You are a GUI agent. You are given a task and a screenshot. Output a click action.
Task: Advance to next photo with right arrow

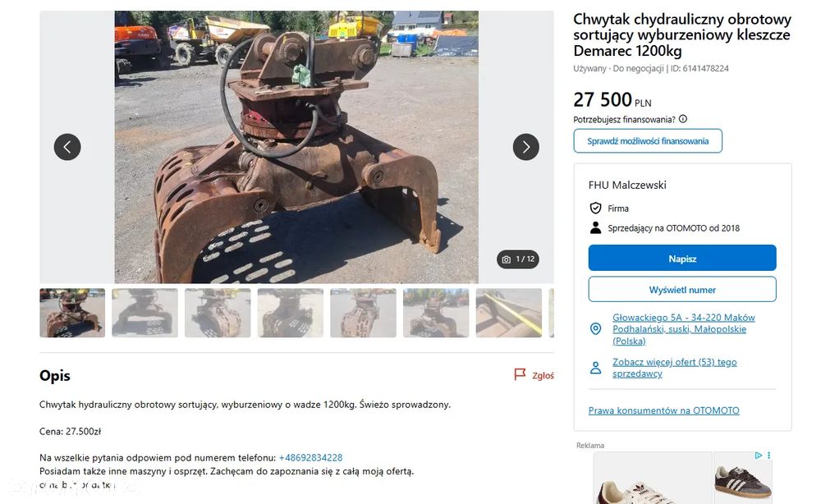click(525, 147)
